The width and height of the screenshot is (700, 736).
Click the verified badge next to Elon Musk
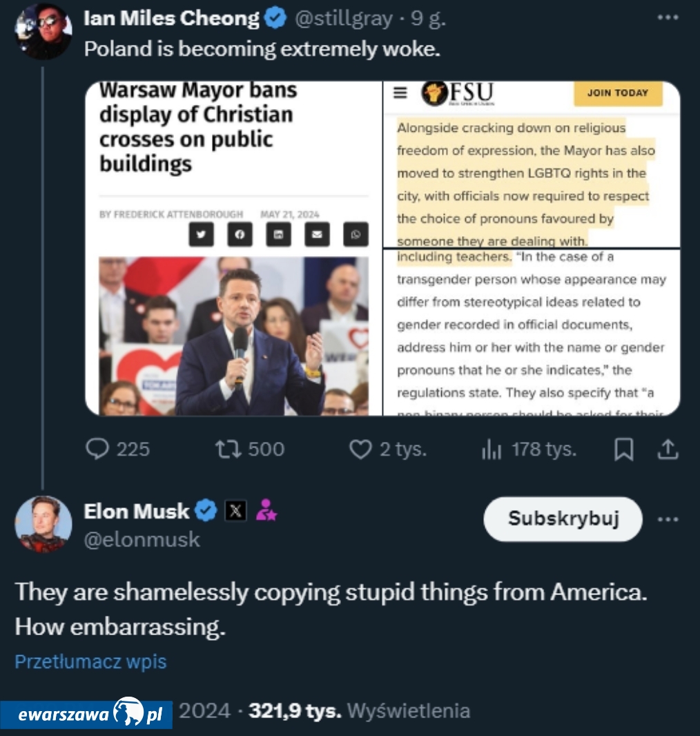[206, 511]
